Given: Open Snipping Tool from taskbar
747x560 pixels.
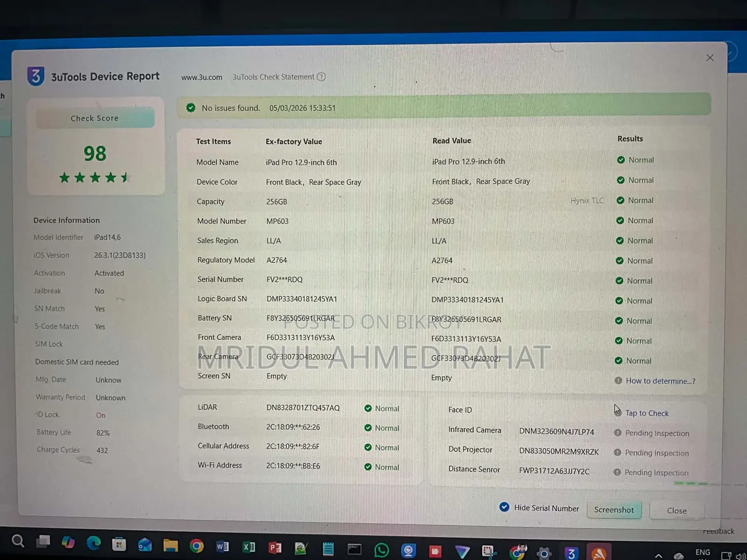Looking at the screenshot, I should [x=489, y=552].
